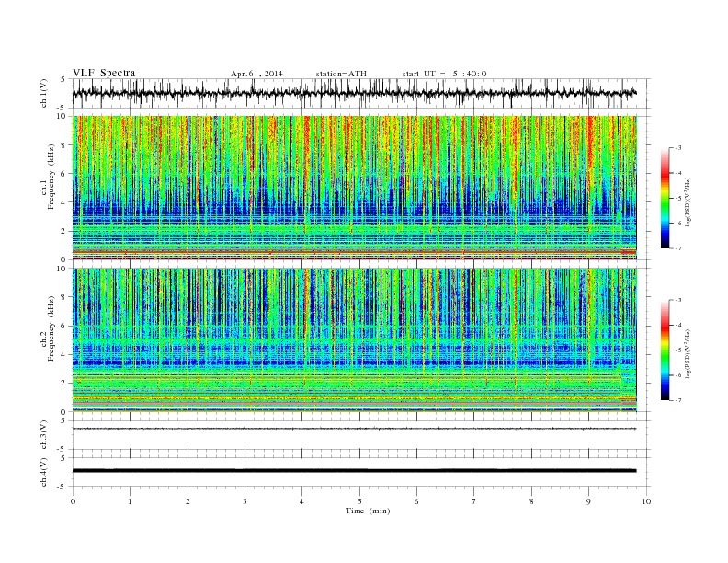Viewport: 728px width, 563px height.
Task: Click the ch.4 thick black waveform trace
Action: click(x=354, y=471)
